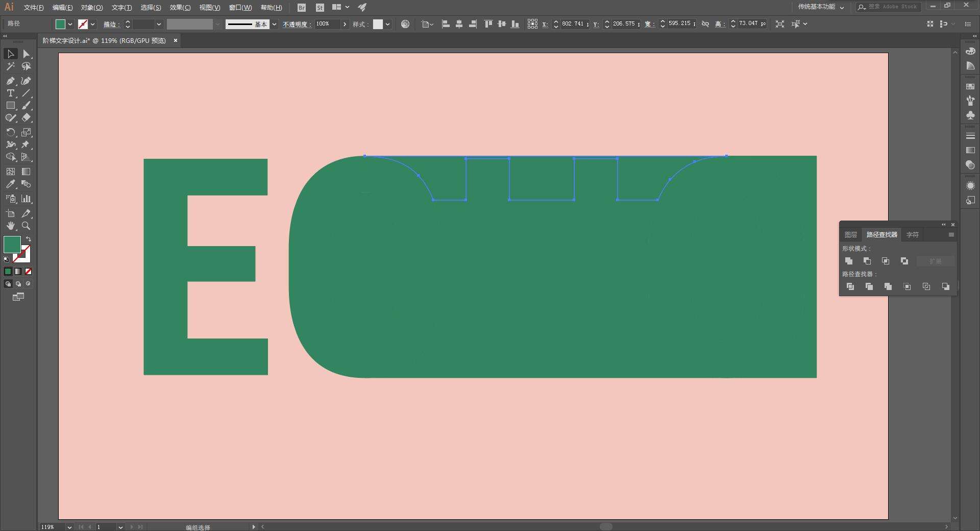The height and width of the screenshot is (531, 980).
Task: Switch to the 图层 panel tab
Action: (851, 234)
